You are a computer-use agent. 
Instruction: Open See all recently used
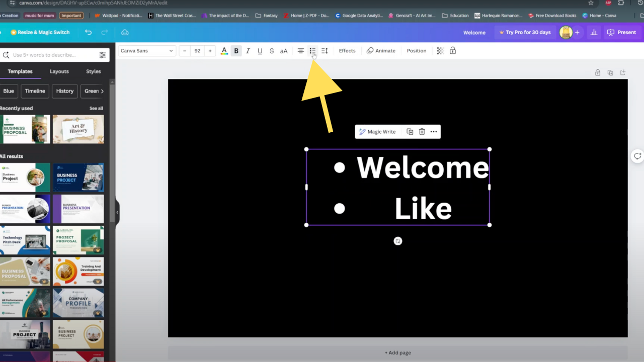pos(96,108)
